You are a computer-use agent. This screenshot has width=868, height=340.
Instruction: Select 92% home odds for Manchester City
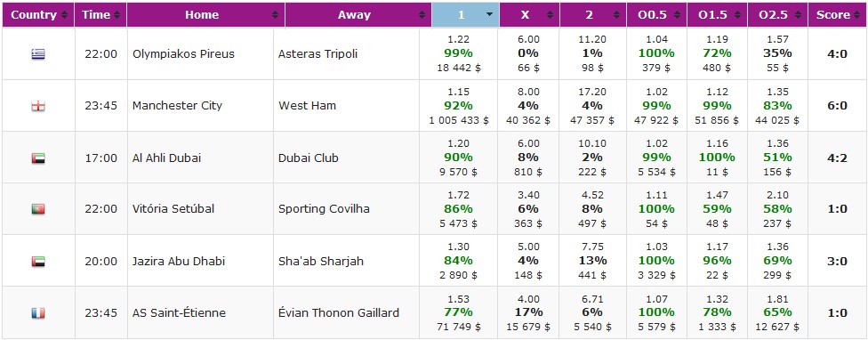click(458, 106)
